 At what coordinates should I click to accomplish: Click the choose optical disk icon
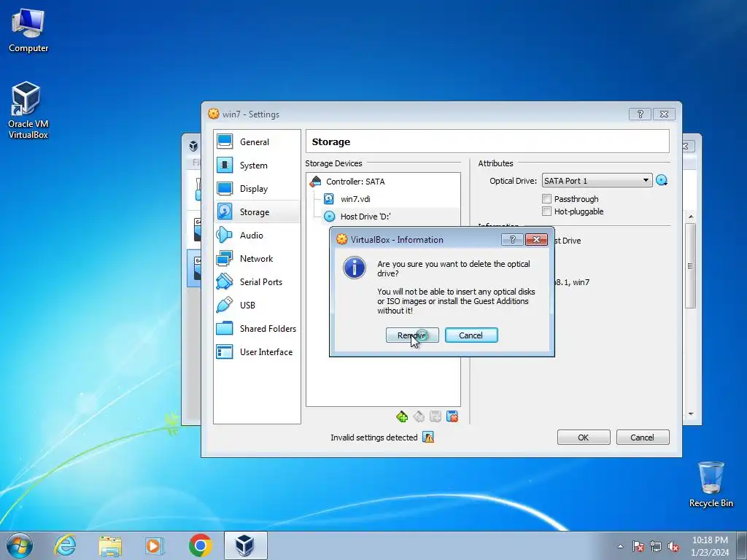(662, 181)
